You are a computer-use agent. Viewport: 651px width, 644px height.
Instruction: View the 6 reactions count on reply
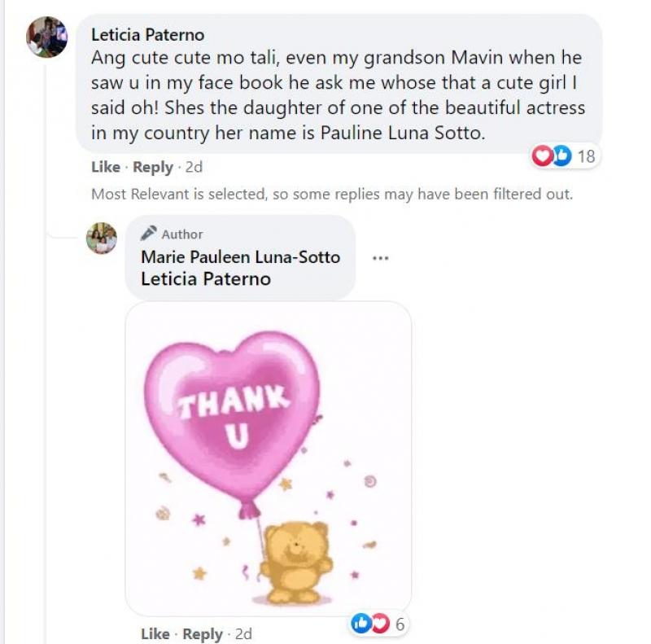400,624
